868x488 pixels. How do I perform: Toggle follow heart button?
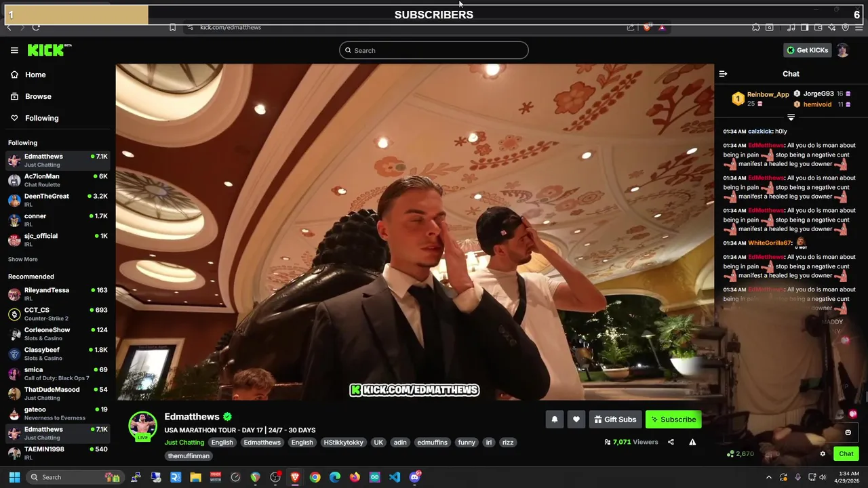coord(576,420)
